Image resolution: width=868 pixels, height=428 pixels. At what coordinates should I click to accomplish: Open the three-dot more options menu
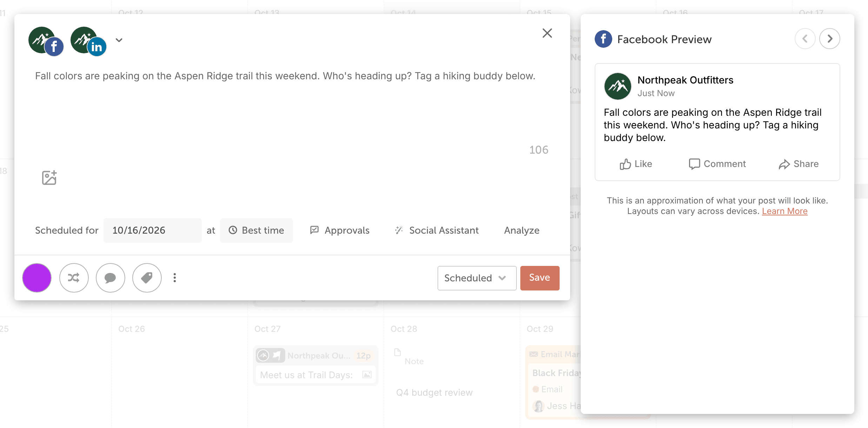click(175, 278)
